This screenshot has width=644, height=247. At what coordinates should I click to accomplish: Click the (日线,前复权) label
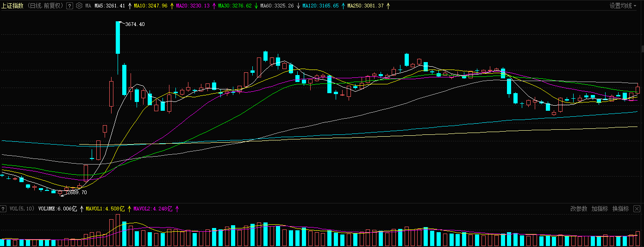(x=45, y=6)
